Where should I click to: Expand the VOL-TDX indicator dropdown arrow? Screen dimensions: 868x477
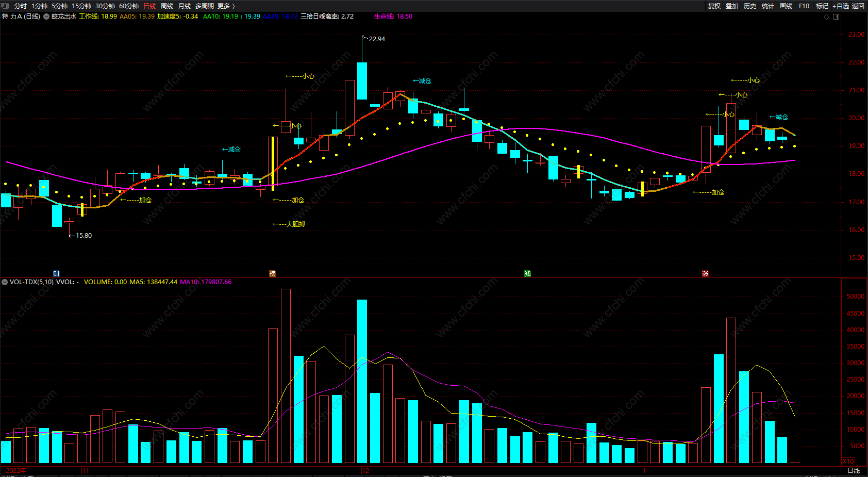(x=5, y=282)
